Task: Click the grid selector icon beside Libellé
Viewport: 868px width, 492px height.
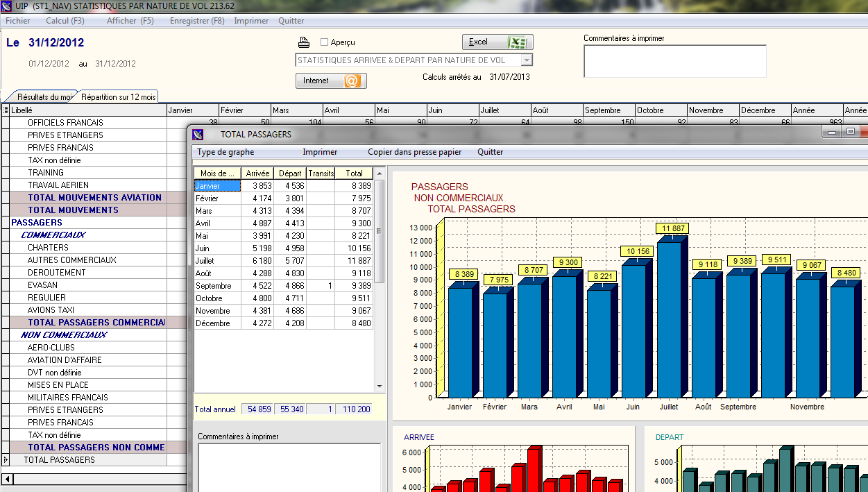Action: [x=6, y=110]
